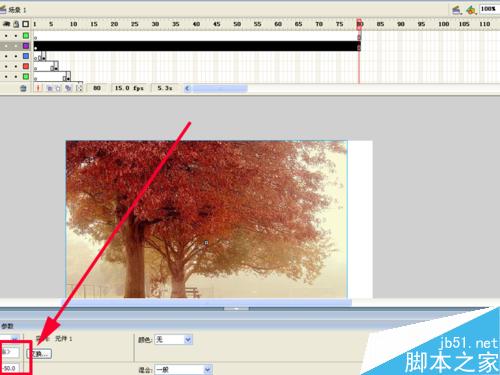Hide the blue layer via visibility dot
The width and height of the screenshot is (500, 375).
point(6,56)
